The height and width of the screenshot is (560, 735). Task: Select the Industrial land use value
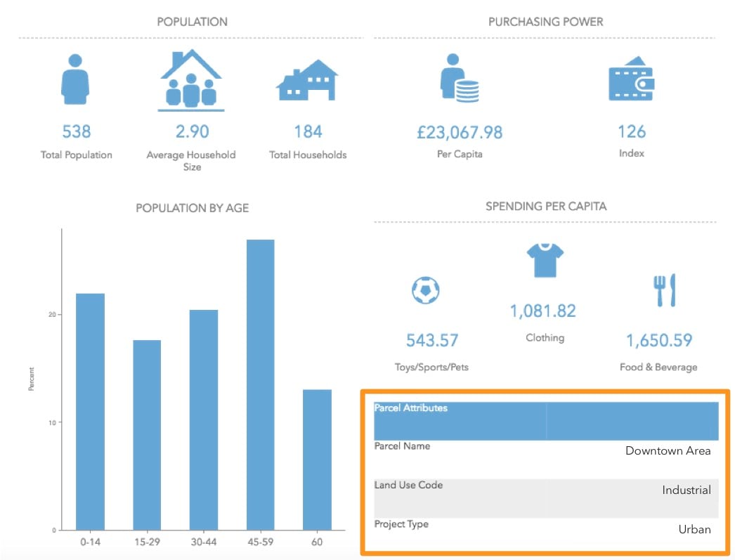[687, 490]
